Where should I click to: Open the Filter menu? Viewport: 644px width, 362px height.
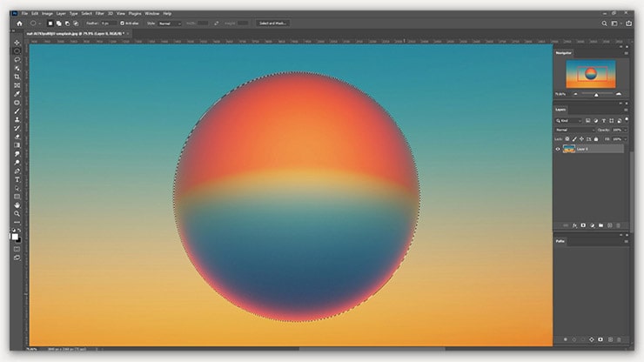click(98, 14)
